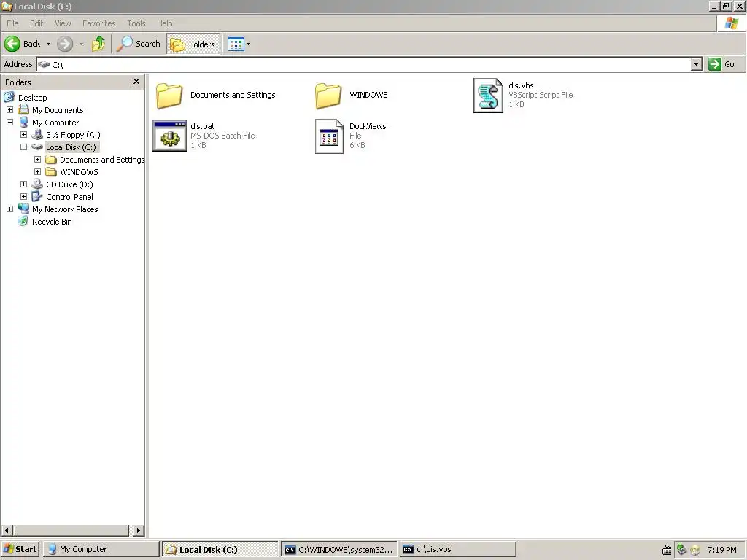747x560 pixels.
Task: Go up one folder level
Action: (98, 44)
